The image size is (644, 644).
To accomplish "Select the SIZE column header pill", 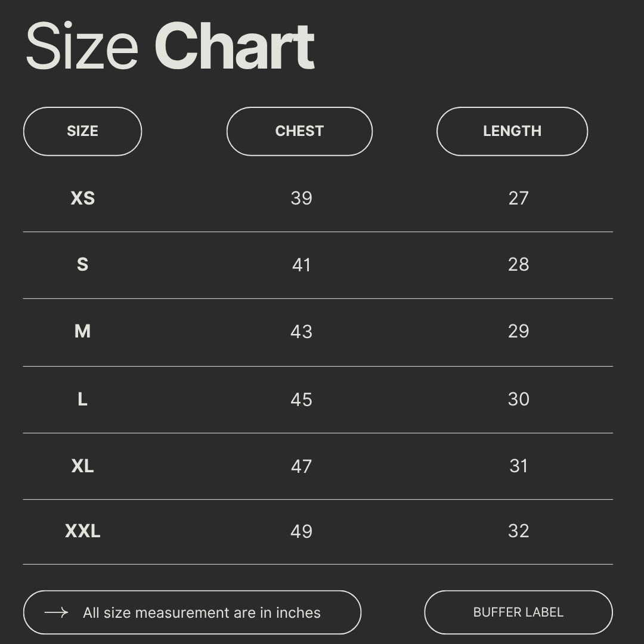I will point(82,131).
